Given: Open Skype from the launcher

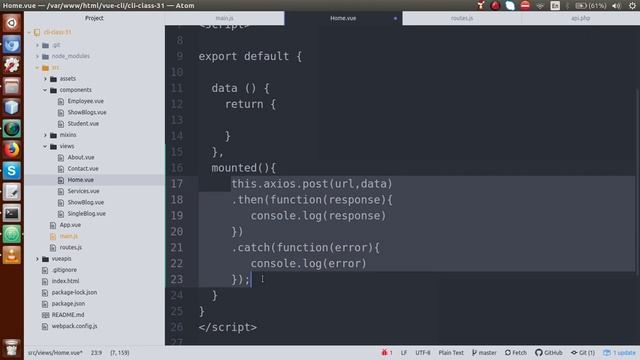Looking at the screenshot, I should click(11, 171).
